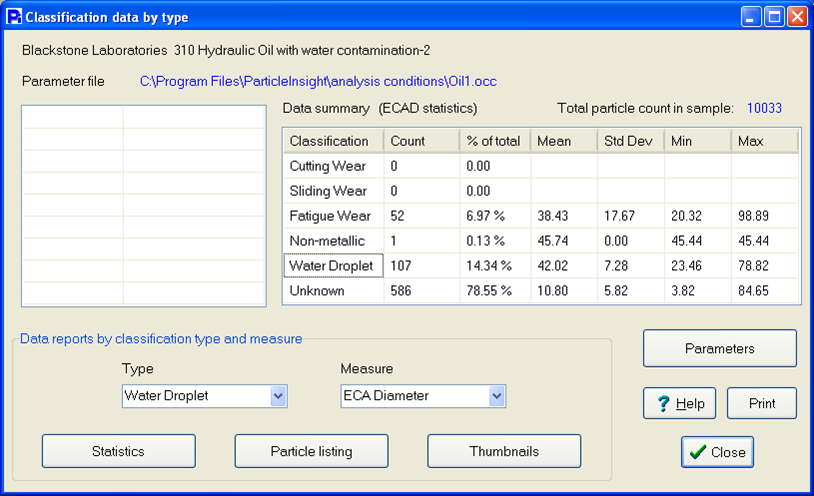Close dialog using green checkmark button
This screenshot has height=496, width=814.
(x=717, y=452)
